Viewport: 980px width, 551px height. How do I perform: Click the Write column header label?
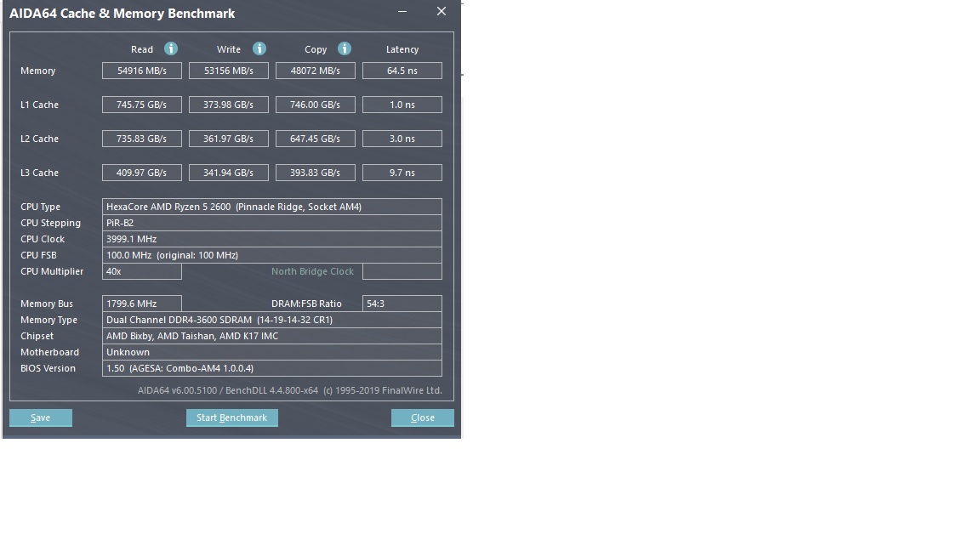point(229,49)
